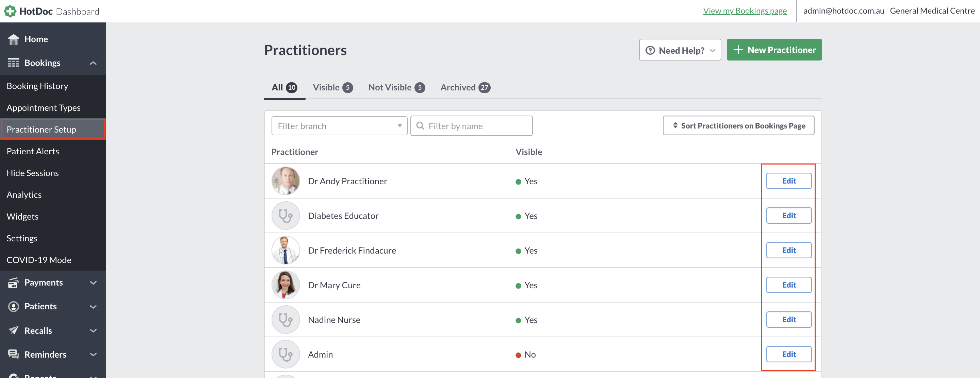The image size is (980, 378).
Task: Open the Filter branch dropdown
Action: (x=339, y=126)
